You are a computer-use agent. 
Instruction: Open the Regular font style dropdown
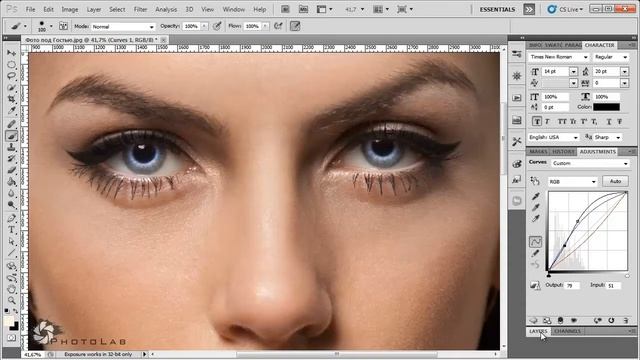pyautogui.click(x=611, y=57)
